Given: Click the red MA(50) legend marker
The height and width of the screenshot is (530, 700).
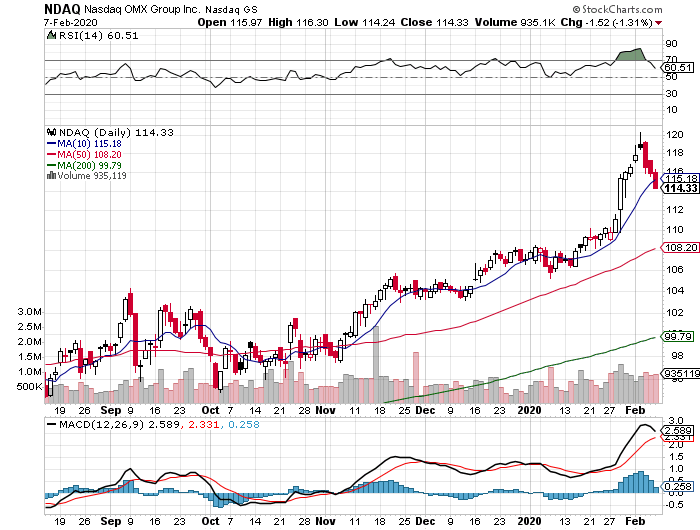Looking at the screenshot, I should (x=52, y=155).
